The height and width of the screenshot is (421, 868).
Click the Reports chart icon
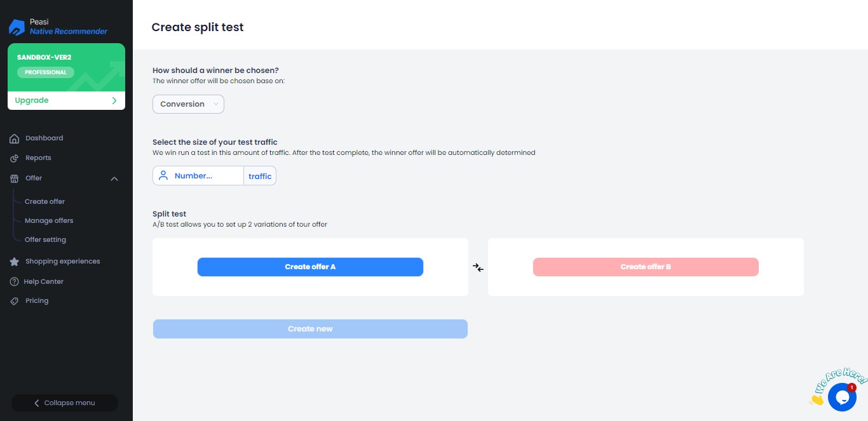click(x=15, y=158)
